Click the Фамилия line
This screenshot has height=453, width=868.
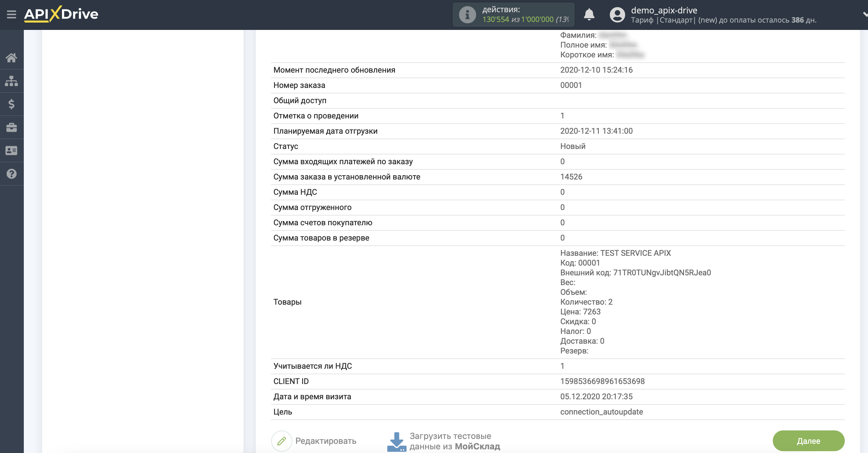[593, 35]
